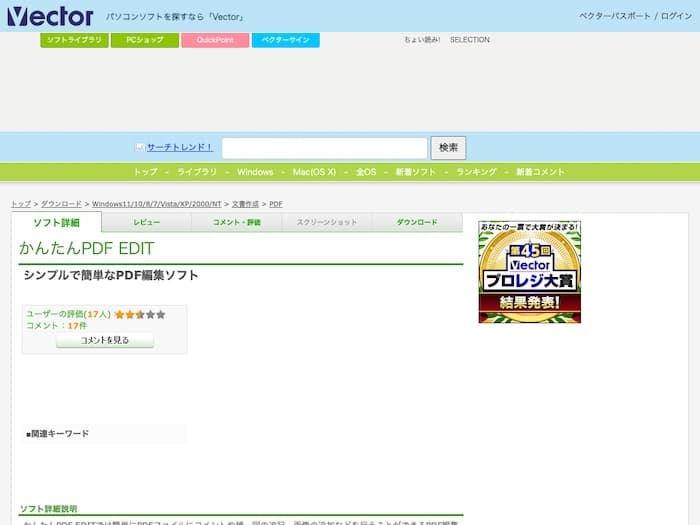The image size is (700, 525).
Task: Click the search text field
Action: pos(324,148)
